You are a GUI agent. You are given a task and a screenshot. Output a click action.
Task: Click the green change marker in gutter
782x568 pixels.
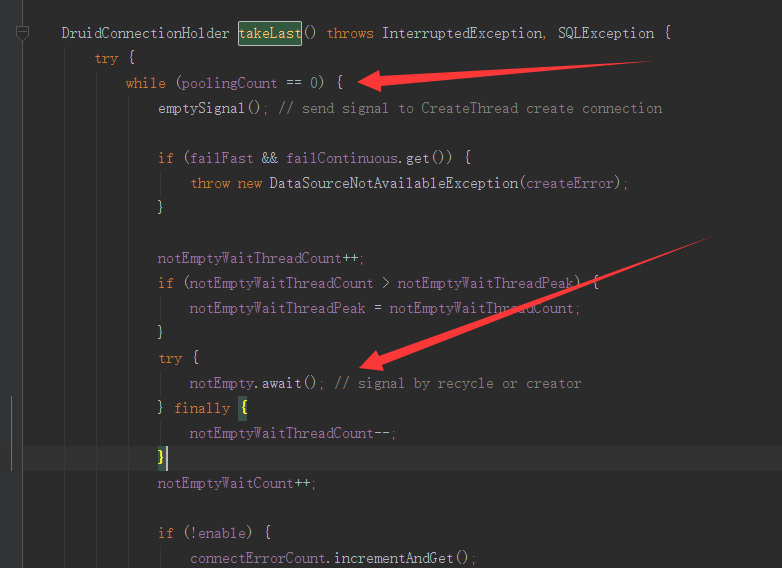click(x=11, y=433)
